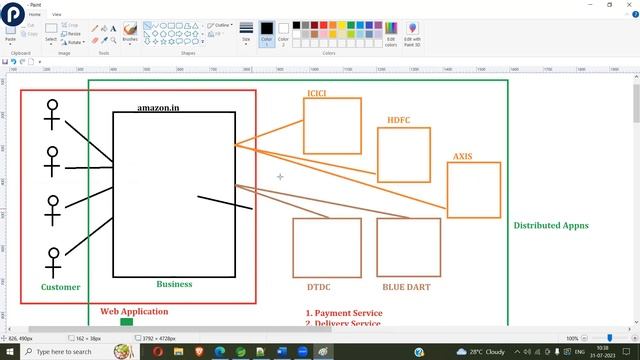Viewport: 640px width, 360px height.
Task: Choose the Triangle shape
Action: click(195, 26)
